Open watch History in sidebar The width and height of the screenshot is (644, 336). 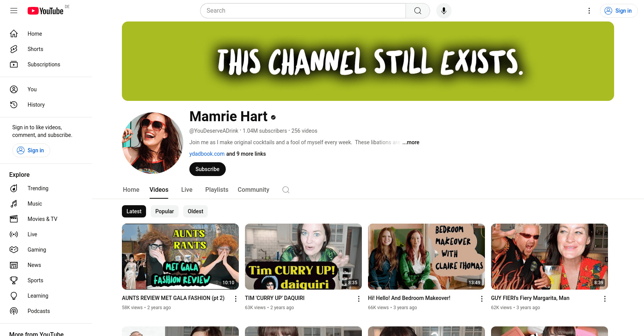[36, 105]
